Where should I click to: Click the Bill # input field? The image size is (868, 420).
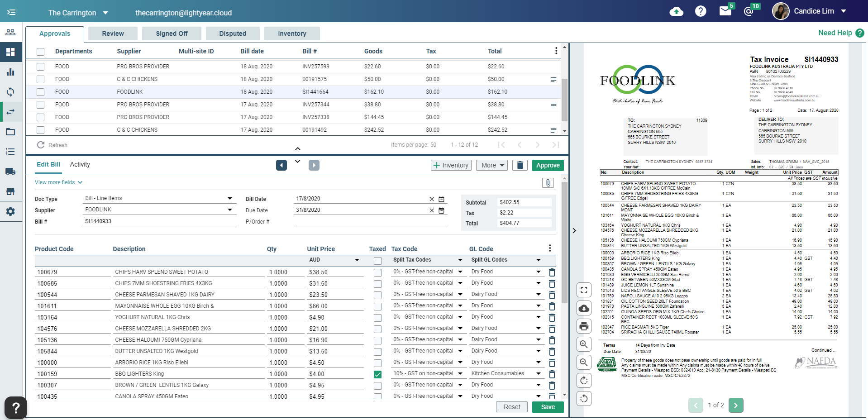tap(160, 221)
